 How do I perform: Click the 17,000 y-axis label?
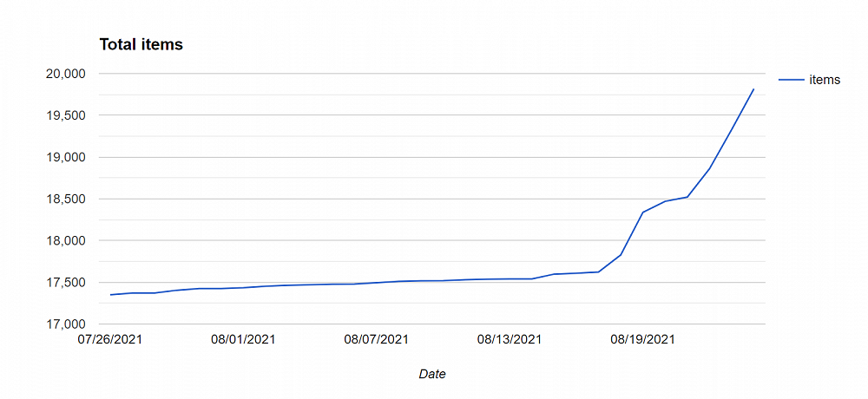point(63,324)
